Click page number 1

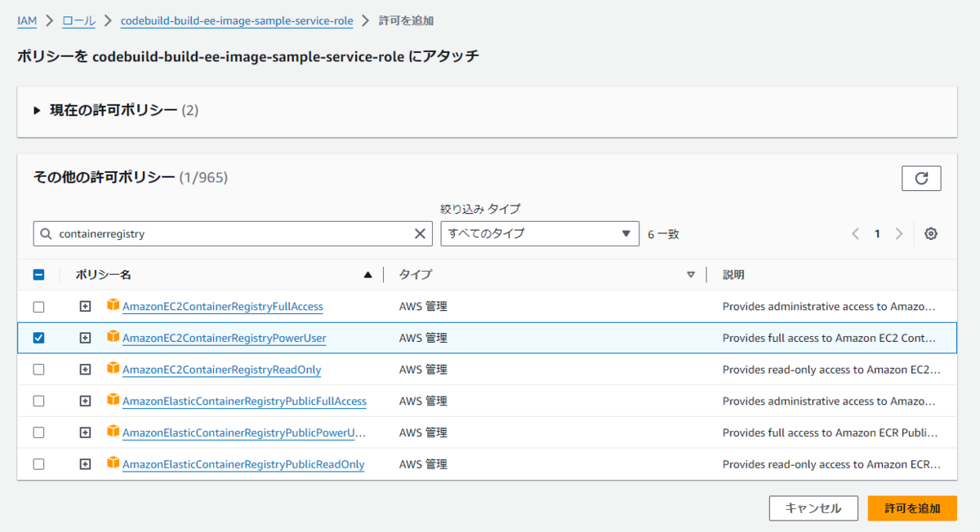coord(877,234)
